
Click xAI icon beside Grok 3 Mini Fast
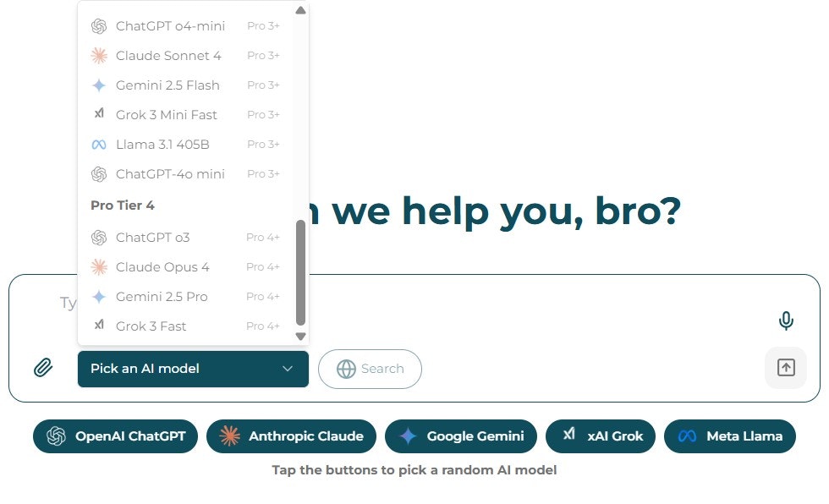[99, 113]
